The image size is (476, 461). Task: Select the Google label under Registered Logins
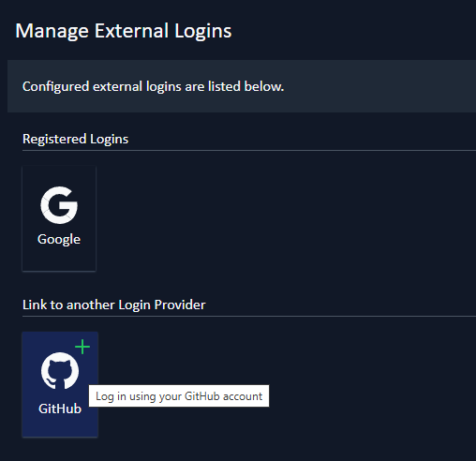tap(59, 239)
